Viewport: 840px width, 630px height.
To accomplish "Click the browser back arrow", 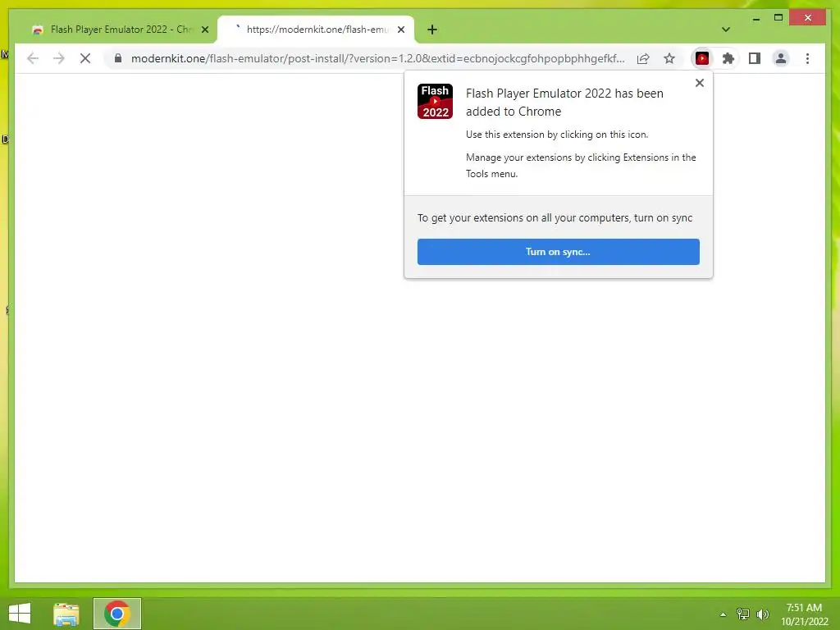I will pos(33,58).
